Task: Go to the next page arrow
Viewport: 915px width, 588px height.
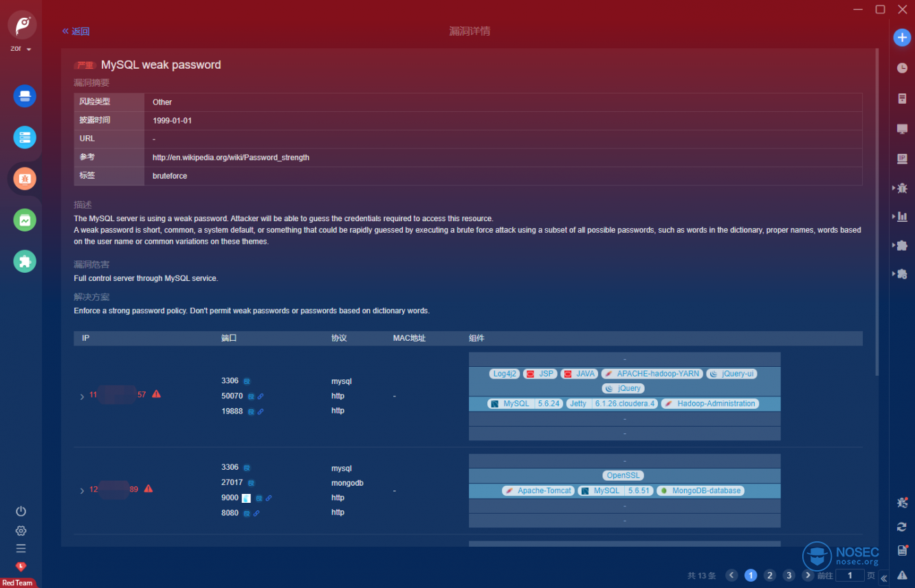Action: click(808, 575)
